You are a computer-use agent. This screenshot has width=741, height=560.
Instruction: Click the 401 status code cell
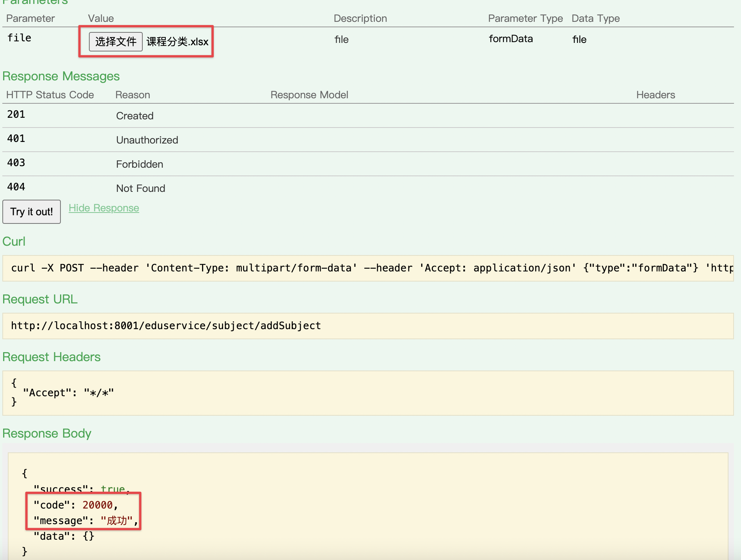point(16,139)
